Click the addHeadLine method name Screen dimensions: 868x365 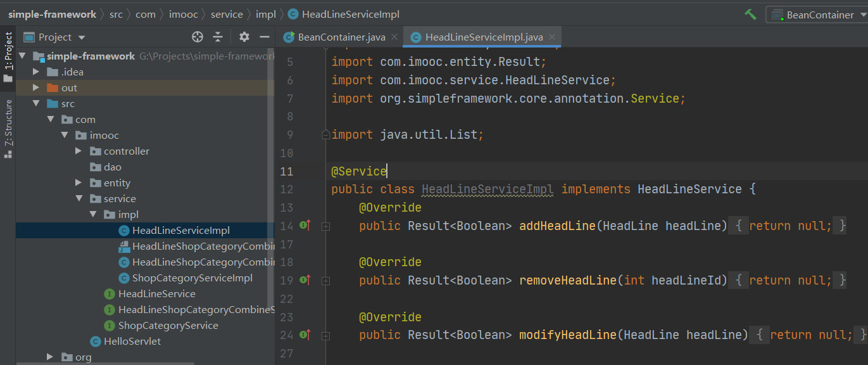click(x=557, y=226)
